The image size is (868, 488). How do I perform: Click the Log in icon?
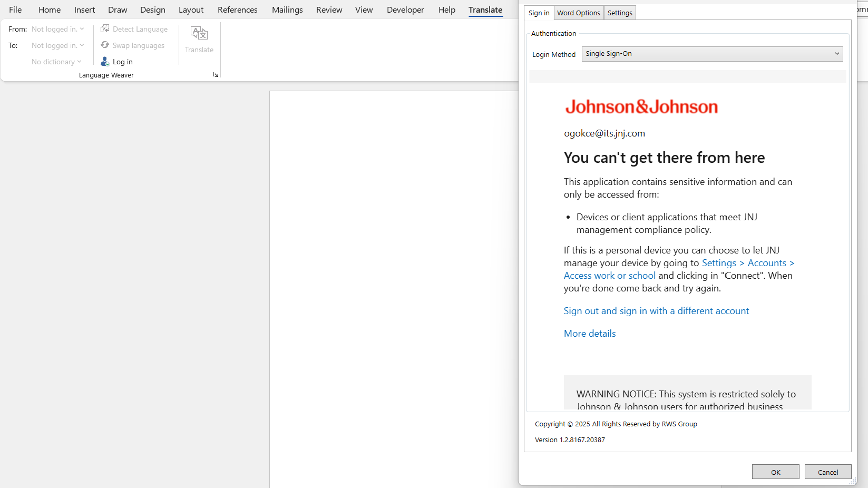point(105,62)
